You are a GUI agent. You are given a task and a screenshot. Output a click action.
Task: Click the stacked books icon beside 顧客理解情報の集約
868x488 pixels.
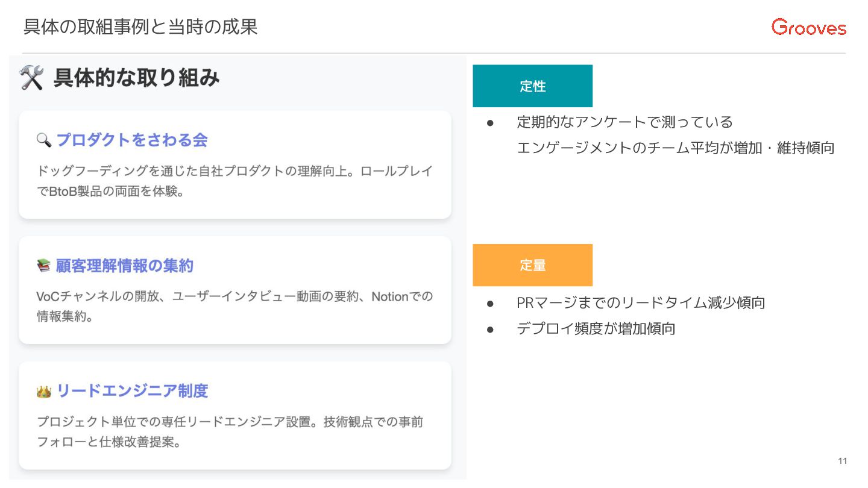tap(44, 266)
